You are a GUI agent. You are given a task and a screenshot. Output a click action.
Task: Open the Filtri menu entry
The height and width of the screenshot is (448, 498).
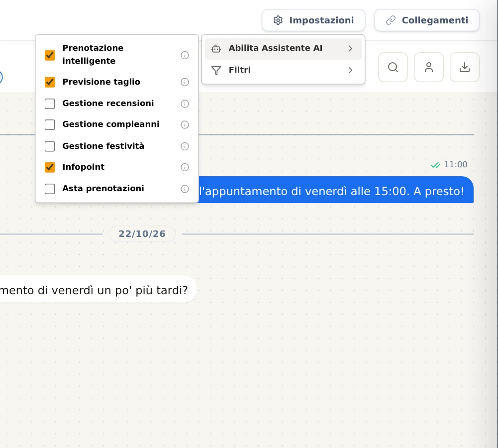(x=283, y=70)
